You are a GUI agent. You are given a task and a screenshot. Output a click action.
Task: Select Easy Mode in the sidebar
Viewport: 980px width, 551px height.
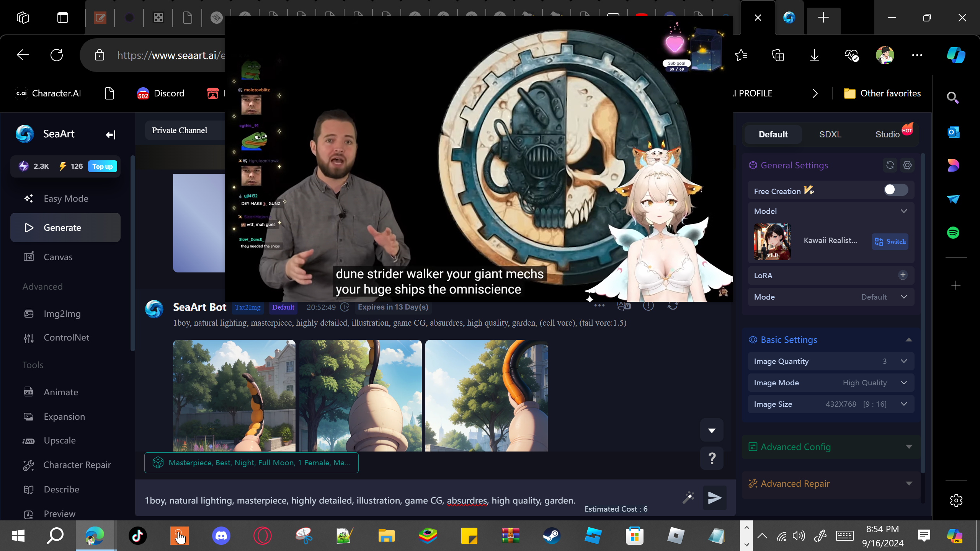(65, 199)
